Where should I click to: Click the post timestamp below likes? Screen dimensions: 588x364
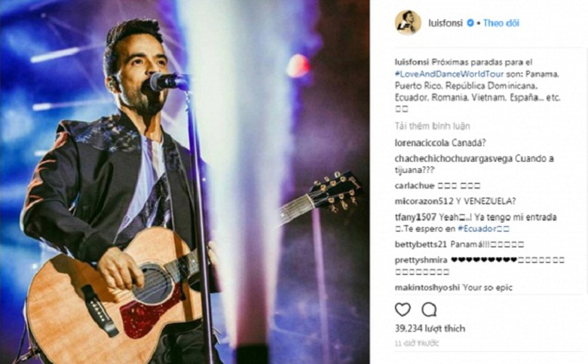pos(417,343)
